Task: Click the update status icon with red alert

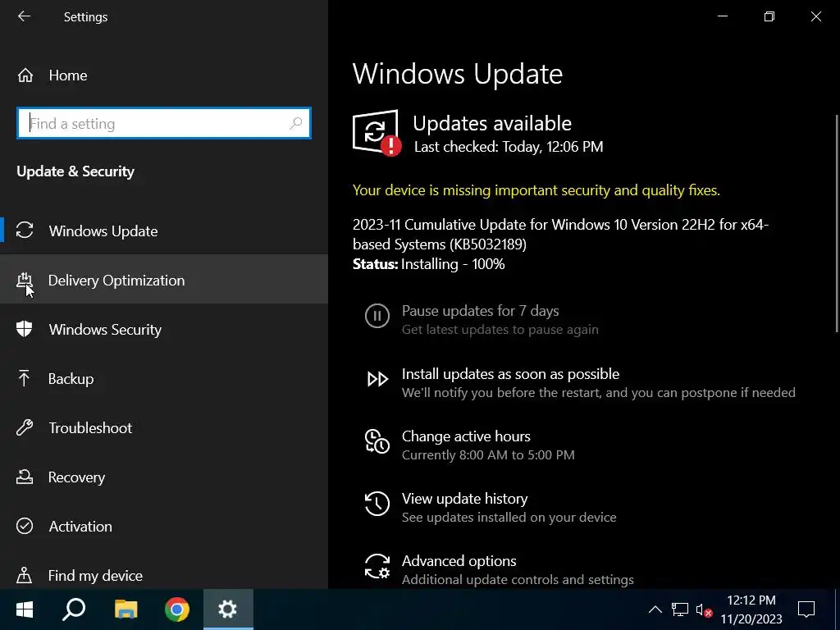Action: [377, 132]
